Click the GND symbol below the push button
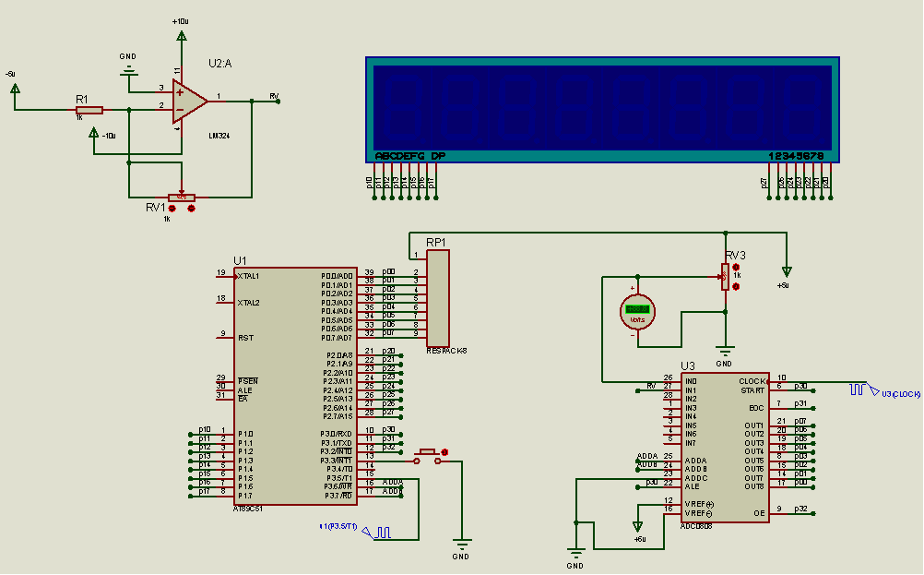 click(462, 545)
